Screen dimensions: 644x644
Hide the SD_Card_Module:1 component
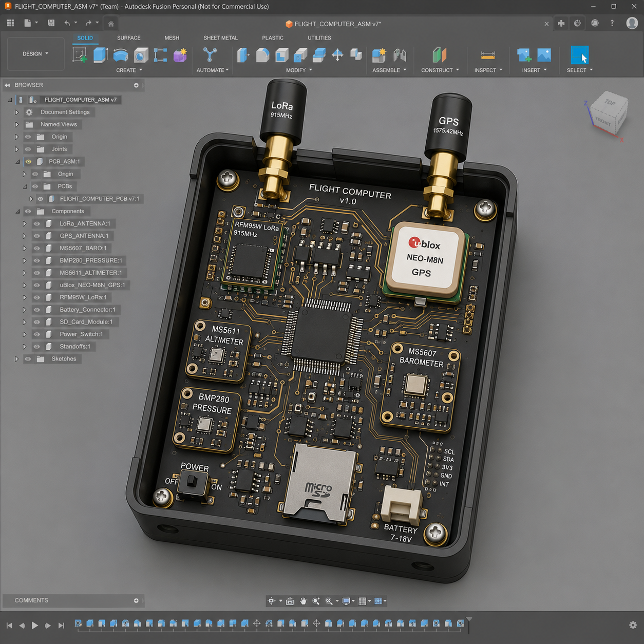(37, 322)
